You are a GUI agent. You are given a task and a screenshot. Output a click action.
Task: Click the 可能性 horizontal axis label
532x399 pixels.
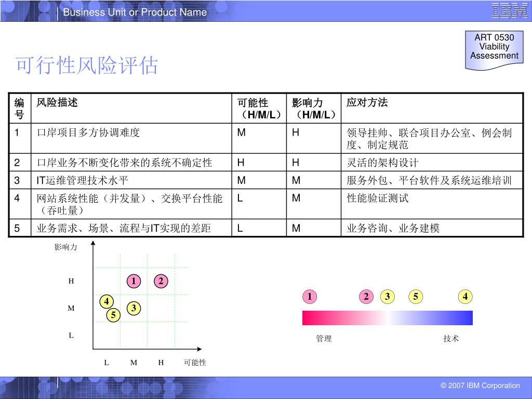coord(195,362)
